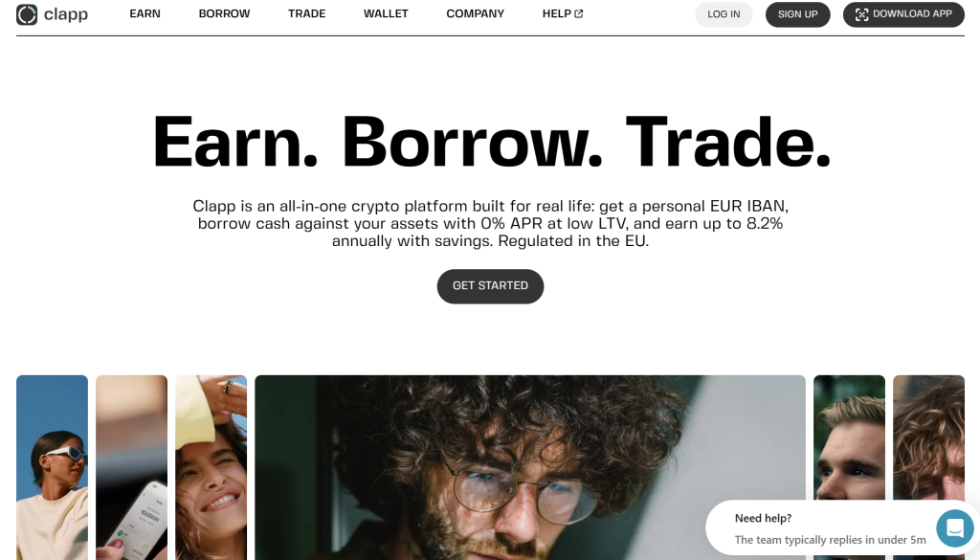Image resolution: width=980 pixels, height=560 pixels.
Task: Click the clapp wordmark text
Action: click(x=66, y=14)
